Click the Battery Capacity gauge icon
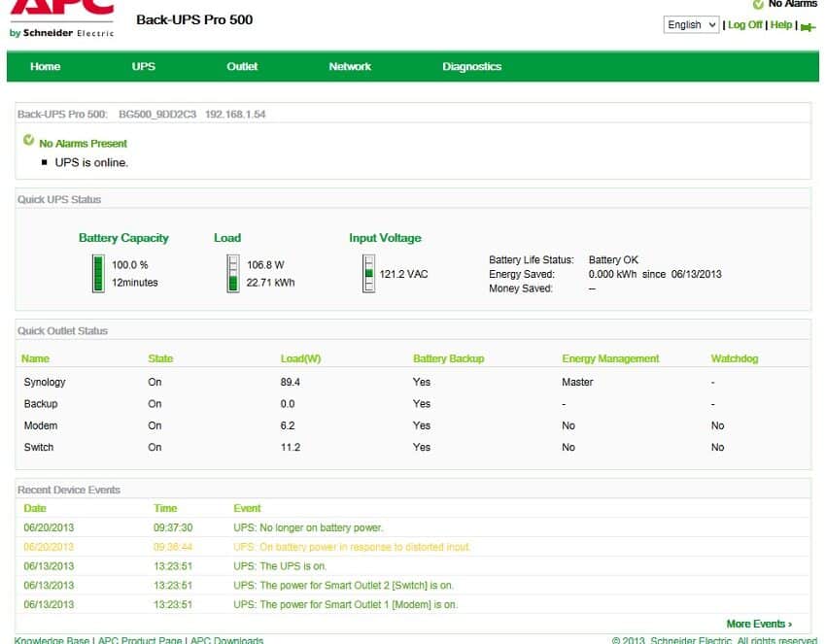This screenshot has width=826, height=644. tap(98, 273)
